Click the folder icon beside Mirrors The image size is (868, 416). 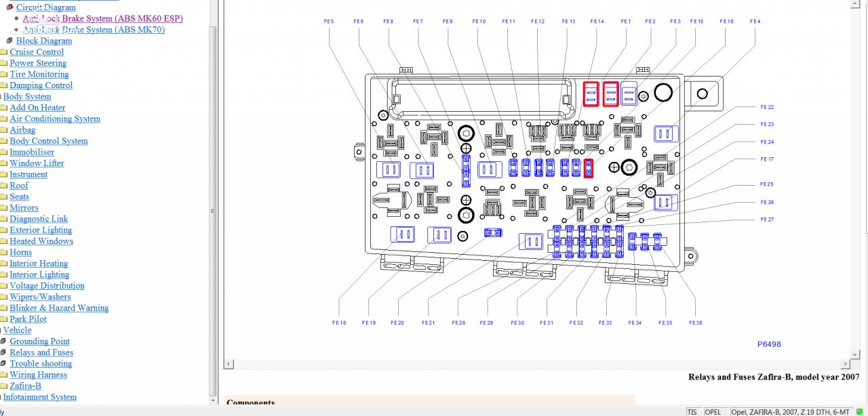coord(3,208)
